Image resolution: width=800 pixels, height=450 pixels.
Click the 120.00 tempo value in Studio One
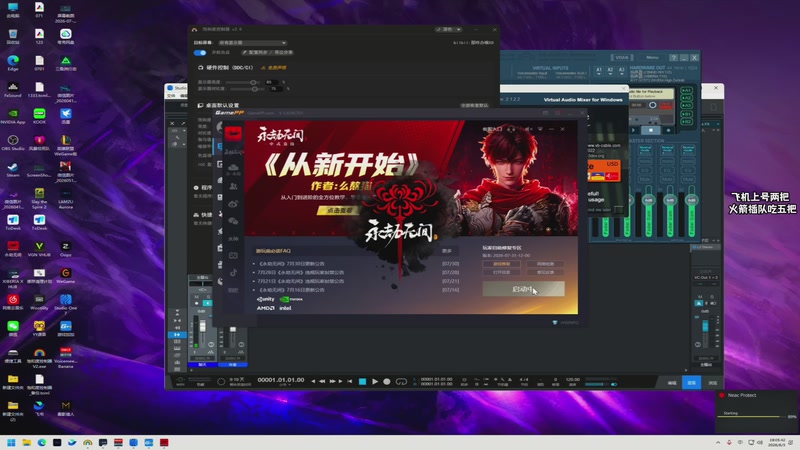[572, 380]
